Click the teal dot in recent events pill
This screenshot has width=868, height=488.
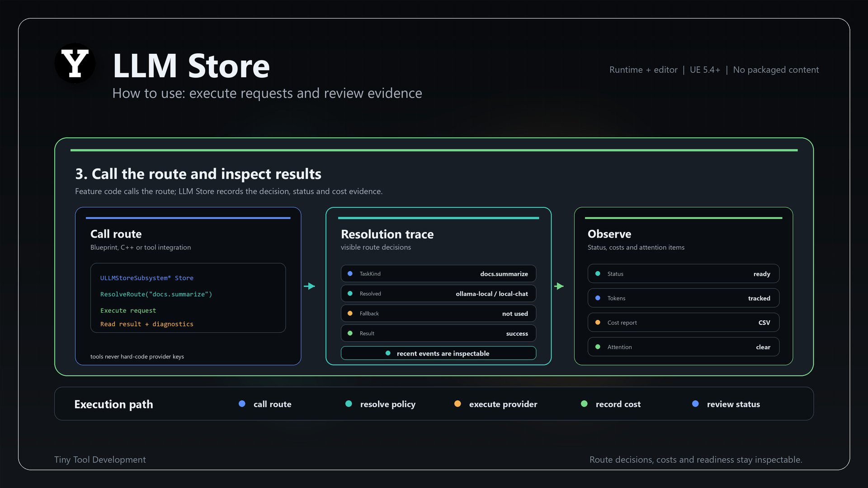(x=388, y=353)
